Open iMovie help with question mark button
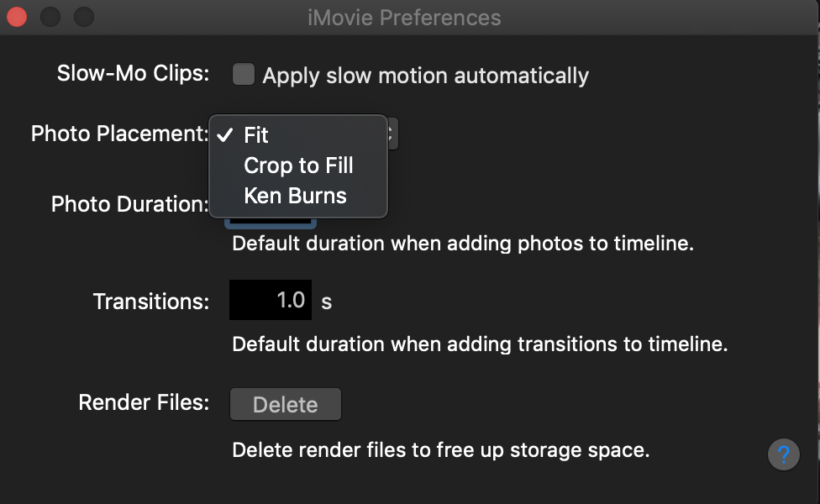The height and width of the screenshot is (504, 820). coord(783,454)
